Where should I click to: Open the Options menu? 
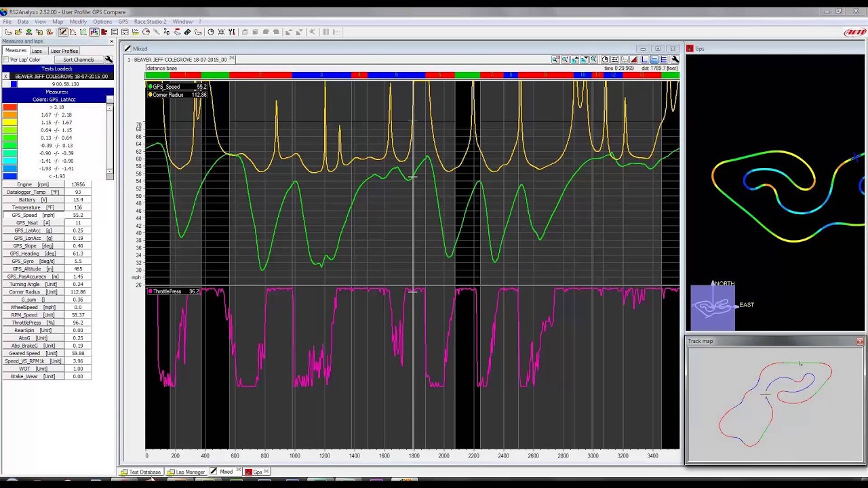(x=102, y=22)
